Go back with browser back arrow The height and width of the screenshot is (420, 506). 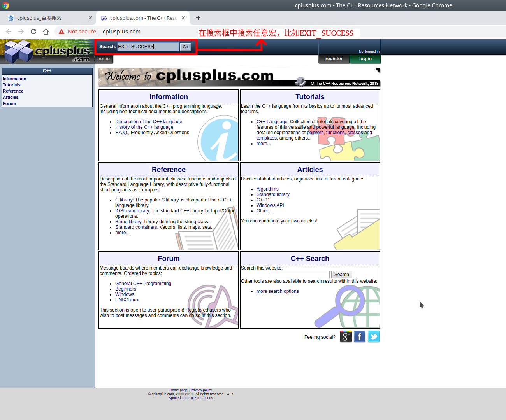[x=9, y=31]
